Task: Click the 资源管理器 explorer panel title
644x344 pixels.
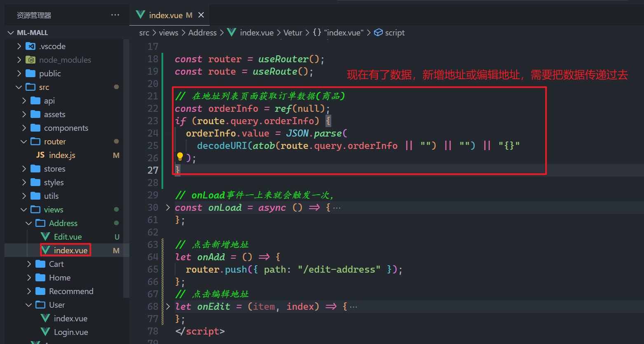Action: (x=34, y=15)
